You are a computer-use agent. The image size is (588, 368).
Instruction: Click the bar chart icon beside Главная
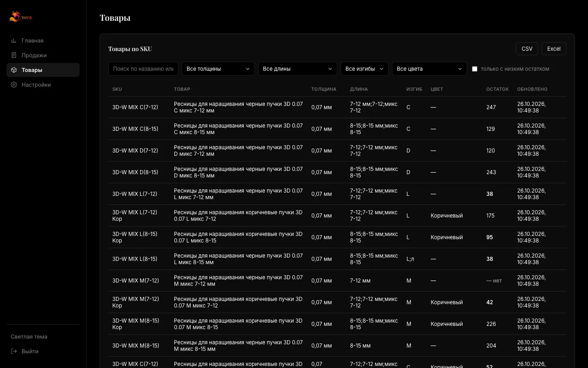(14, 40)
